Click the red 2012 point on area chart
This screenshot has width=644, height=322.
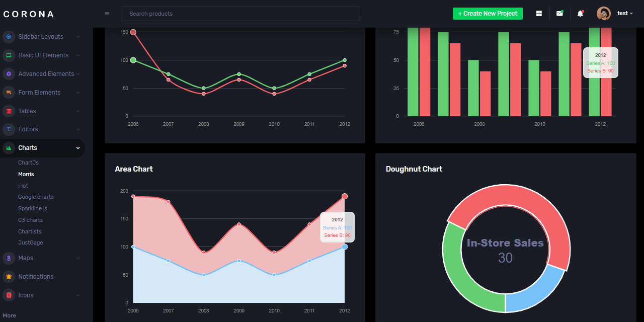pos(345,196)
